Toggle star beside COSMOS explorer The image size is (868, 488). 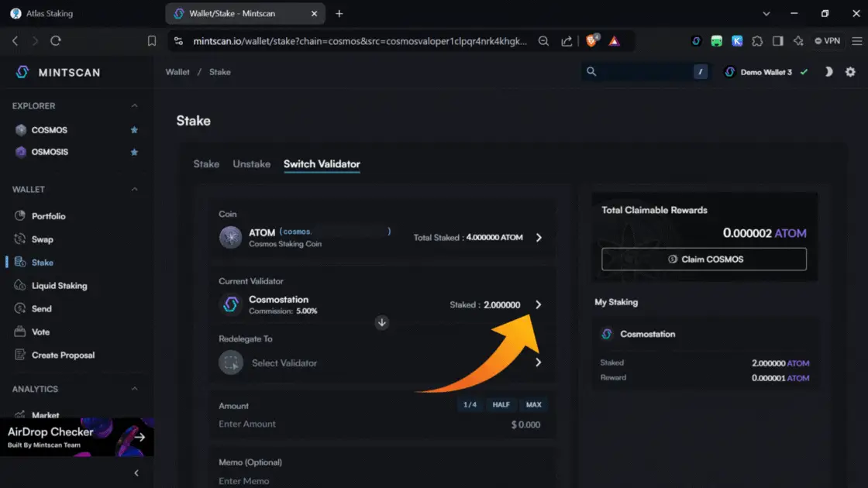click(x=134, y=130)
